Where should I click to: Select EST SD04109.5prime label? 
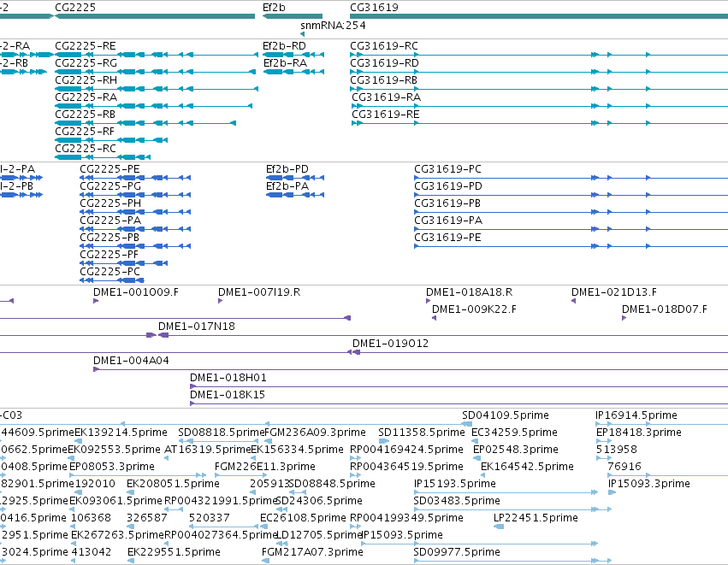505,416
